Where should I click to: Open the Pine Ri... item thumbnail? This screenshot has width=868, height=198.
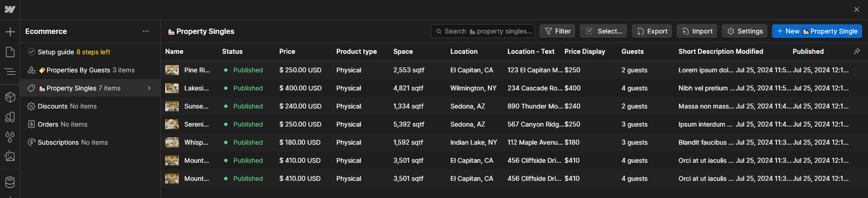point(172,70)
